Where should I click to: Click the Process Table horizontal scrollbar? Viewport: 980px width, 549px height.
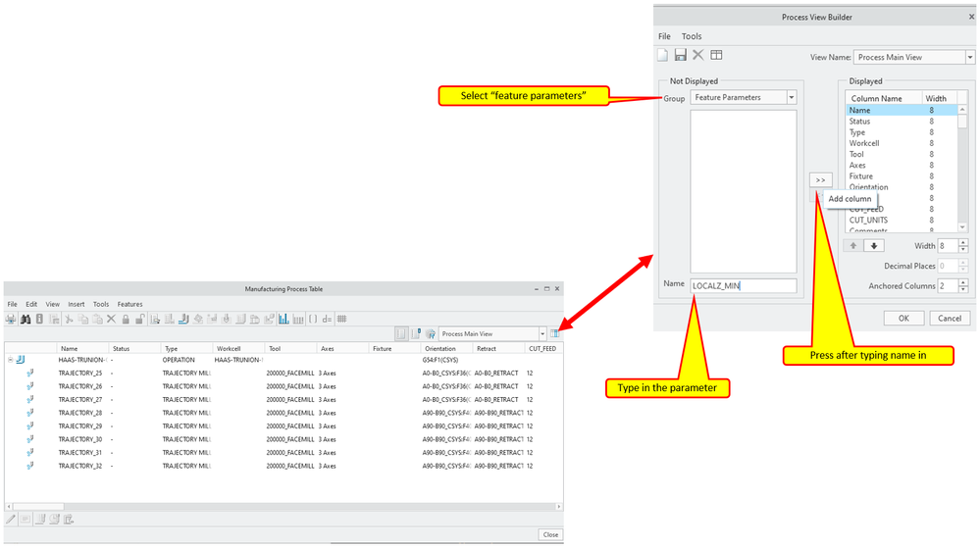tap(284, 507)
